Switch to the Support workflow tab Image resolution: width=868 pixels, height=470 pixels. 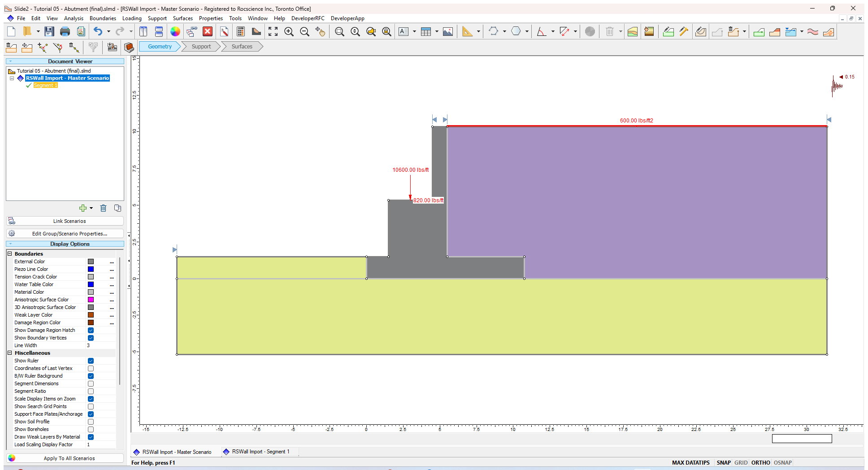(x=201, y=47)
